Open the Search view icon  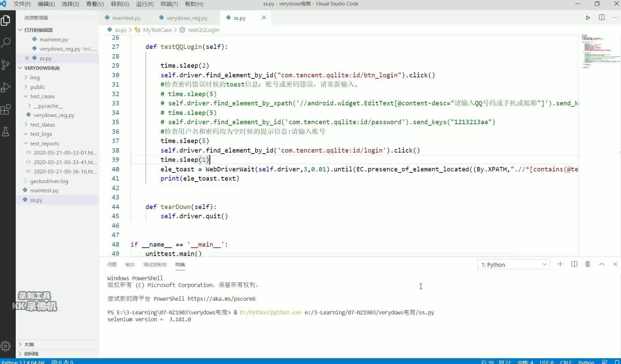(6, 43)
